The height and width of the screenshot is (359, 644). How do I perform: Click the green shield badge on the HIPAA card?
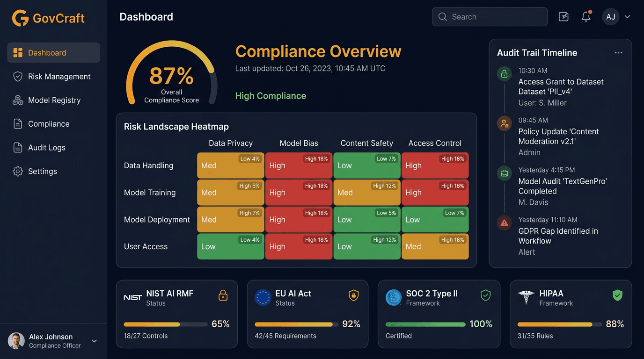(x=617, y=295)
